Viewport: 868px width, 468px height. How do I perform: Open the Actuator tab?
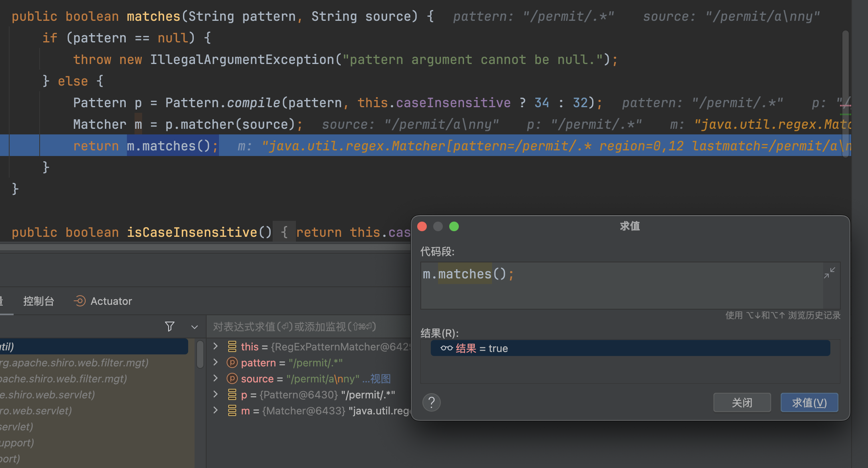(x=111, y=301)
